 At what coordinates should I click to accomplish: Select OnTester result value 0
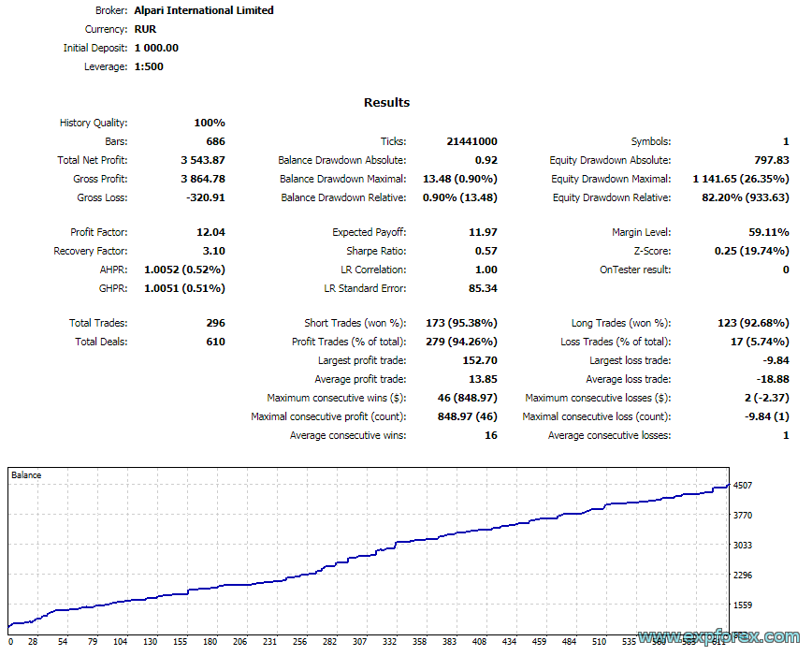tap(786, 270)
